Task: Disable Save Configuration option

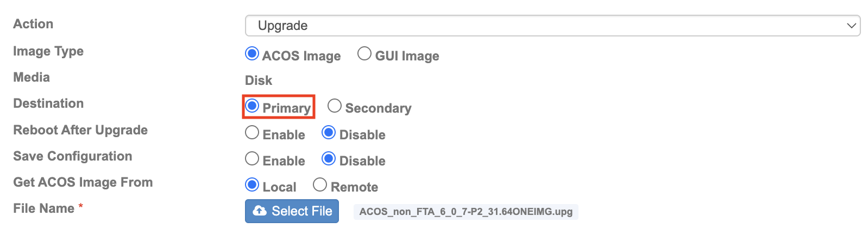Action: point(329,158)
